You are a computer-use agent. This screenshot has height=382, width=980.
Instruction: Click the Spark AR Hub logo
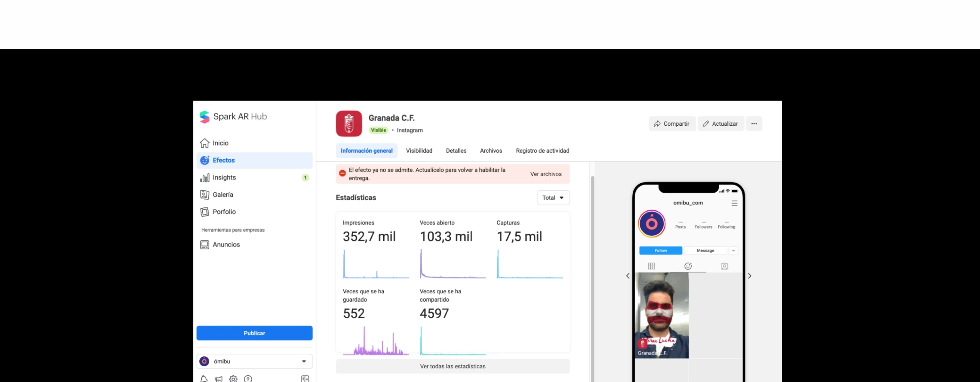point(233,116)
